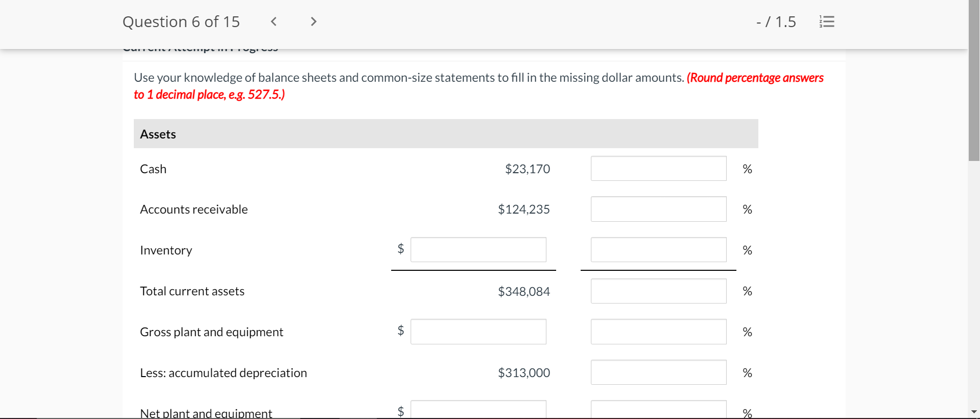The width and height of the screenshot is (980, 419).
Task: Click the score indicator - / 1.5
Action: click(776, 21)
